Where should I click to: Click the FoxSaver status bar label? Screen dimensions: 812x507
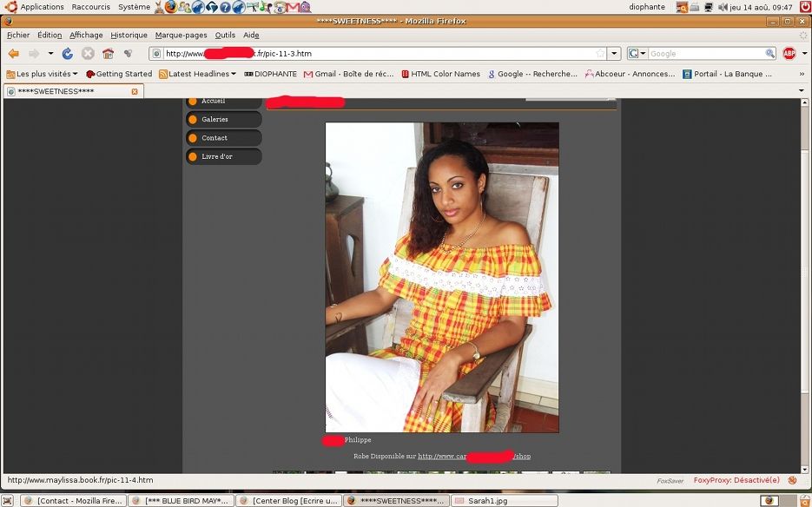(x=670, y=481)
